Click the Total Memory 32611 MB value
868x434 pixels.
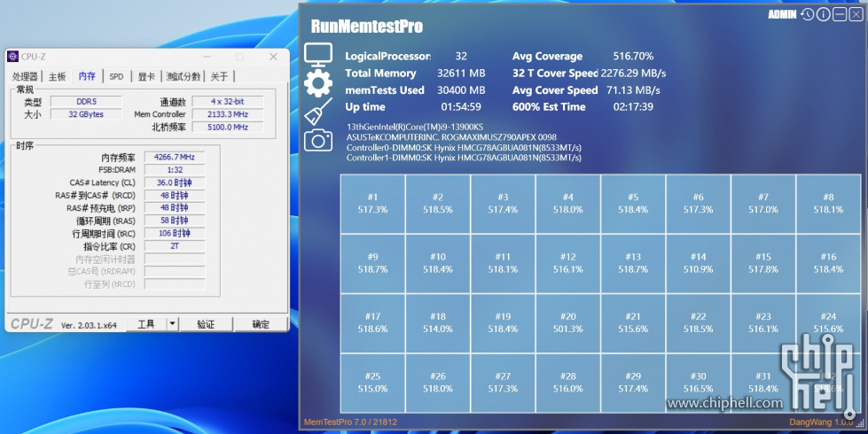[461, 73]
